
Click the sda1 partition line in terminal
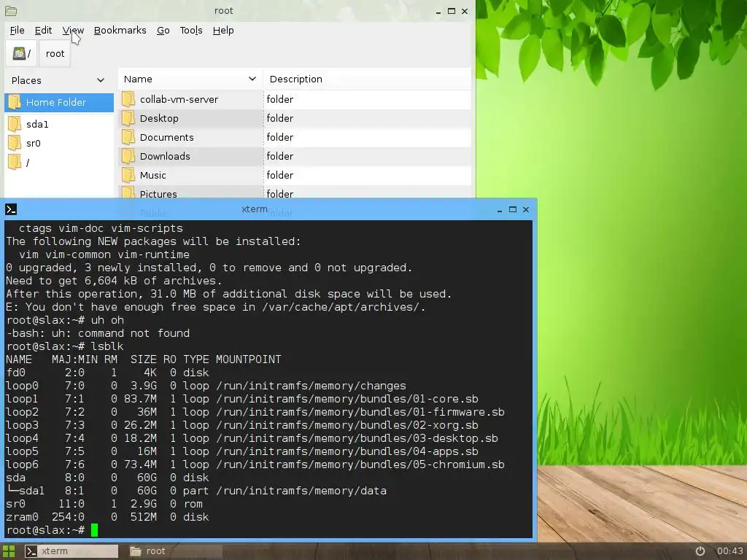[196, 491]
